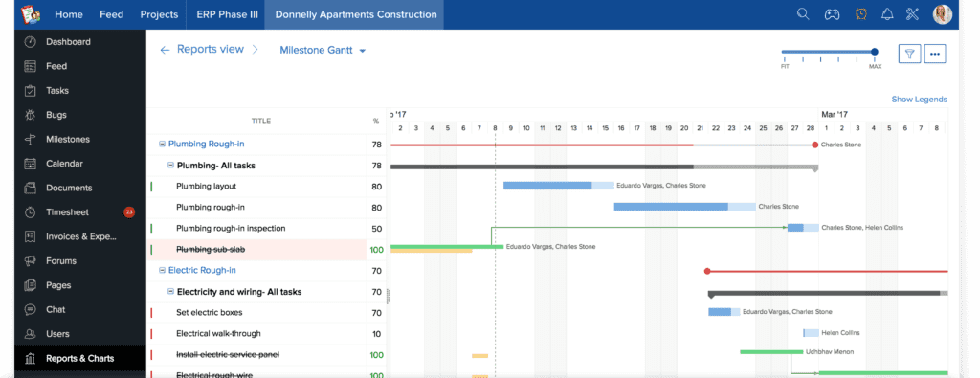
Task: Switch to ERP Phase III tab
Action: pos(227,14)
